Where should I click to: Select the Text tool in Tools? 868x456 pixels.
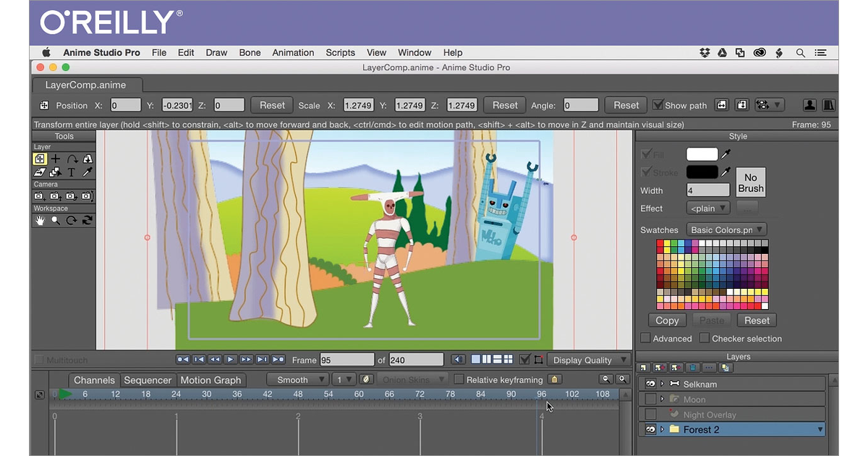pos(72,172)
